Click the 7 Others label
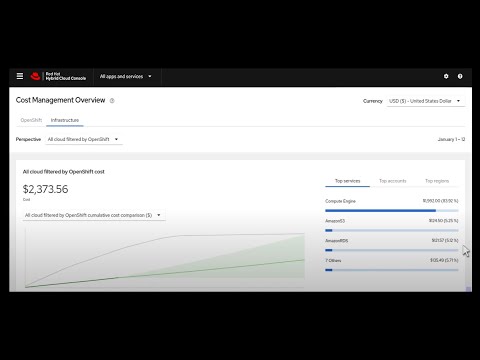The width and height of the screenshot is (480, 360). click(333, 260)
